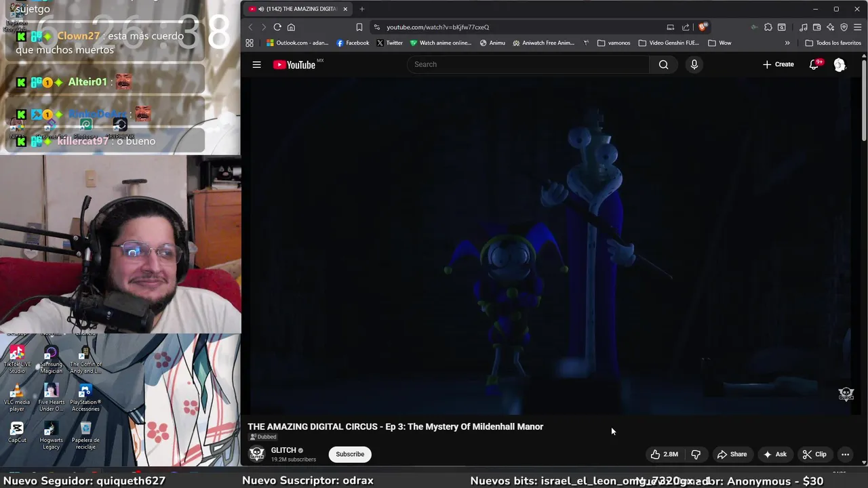
Task: Open PlayStation Accessories desktop shortcut
Action: 85,398
